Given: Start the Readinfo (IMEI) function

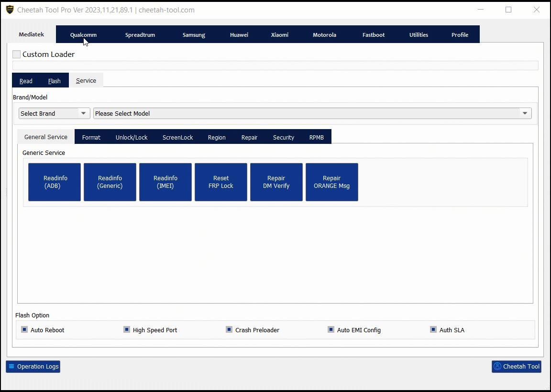Looking at the screenshot, I should pyautogui.click(x=165, y=182).
